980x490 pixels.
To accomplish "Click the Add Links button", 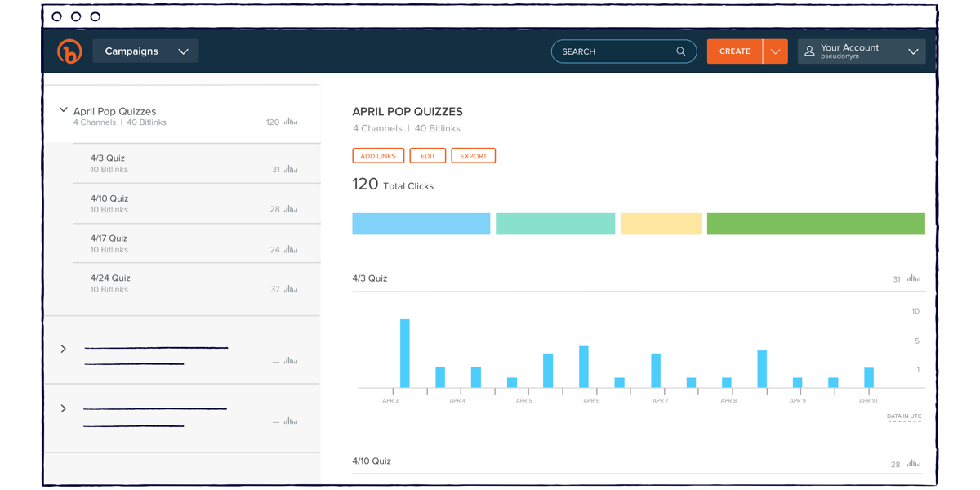I will [378, 156].
